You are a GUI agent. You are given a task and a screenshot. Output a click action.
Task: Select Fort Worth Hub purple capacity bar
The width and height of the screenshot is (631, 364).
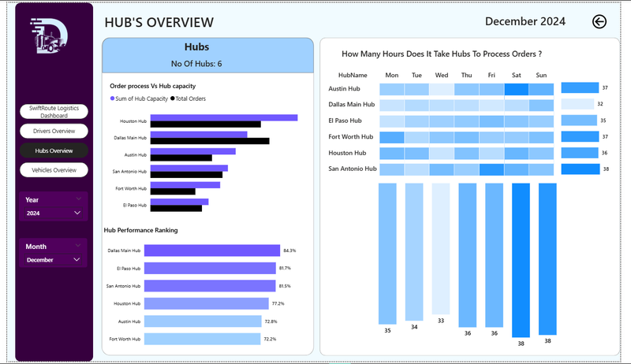185,185
